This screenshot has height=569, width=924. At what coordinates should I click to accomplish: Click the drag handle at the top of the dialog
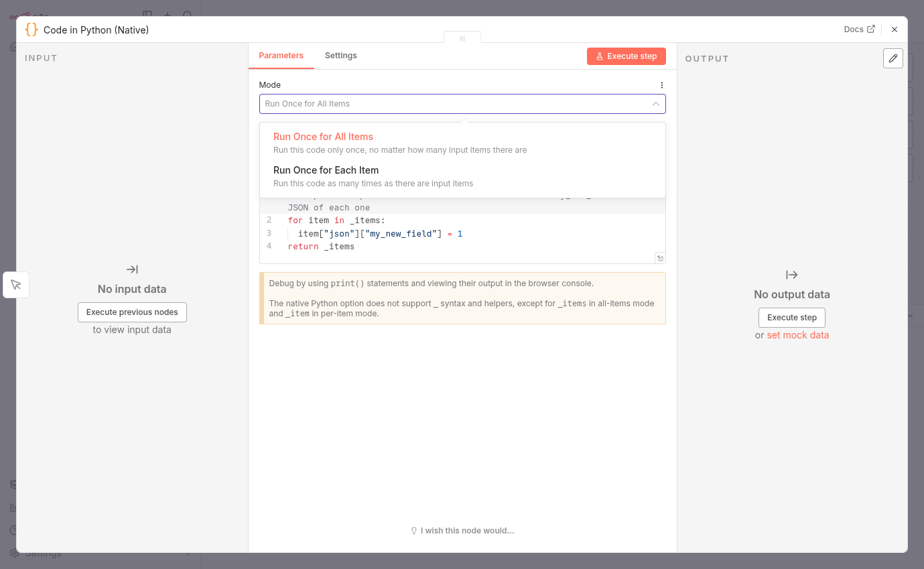[x=462, y=39]
